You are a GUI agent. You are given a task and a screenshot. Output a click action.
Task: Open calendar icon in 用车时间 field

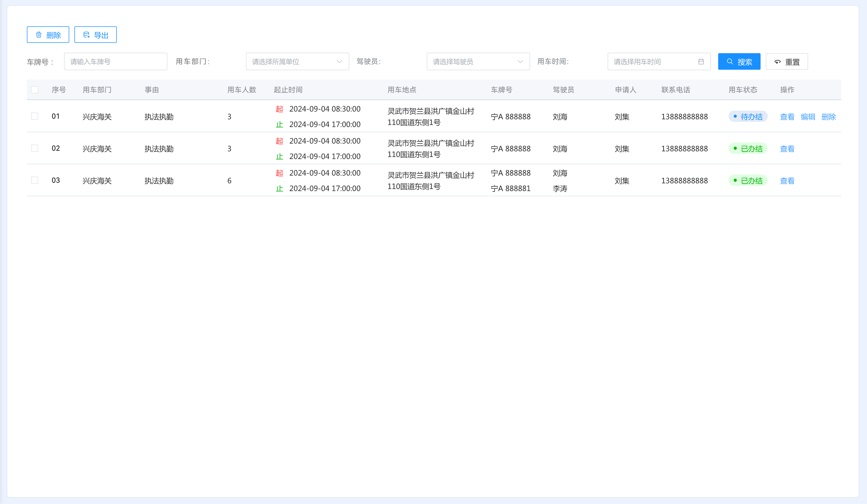coord(701,61)
